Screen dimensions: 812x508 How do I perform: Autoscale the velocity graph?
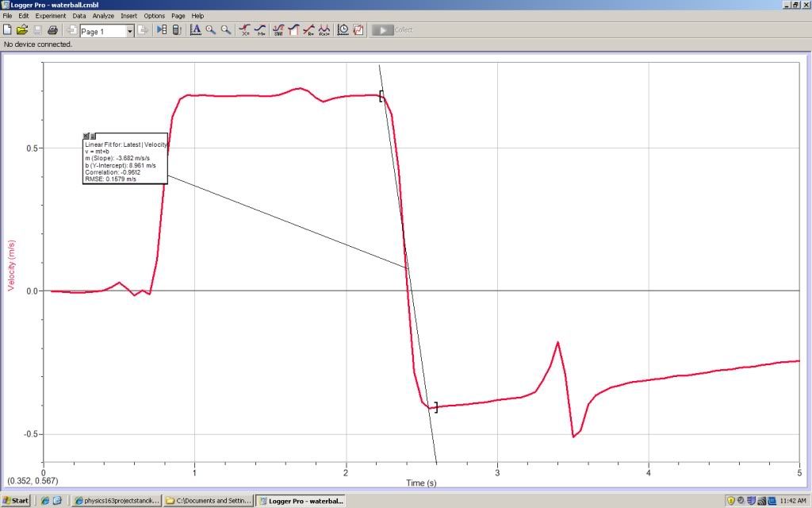(x=197, y=30)
